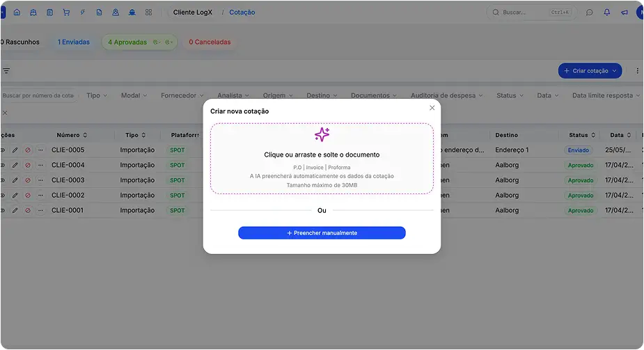The width and height of the screenshot is (644, 350).
Task: Switch to the 0 Canceladas tab
Action: (210, 42)
